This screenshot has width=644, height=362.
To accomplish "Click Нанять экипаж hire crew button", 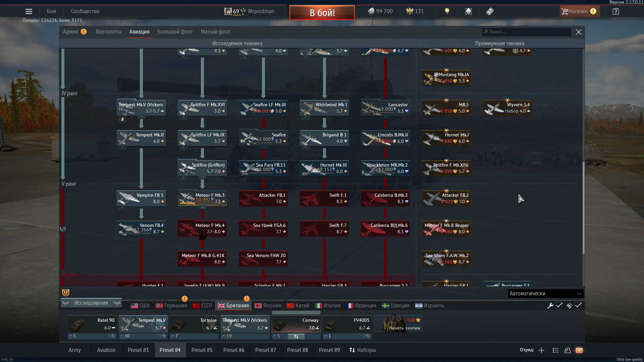I will (x=398, y=324).
